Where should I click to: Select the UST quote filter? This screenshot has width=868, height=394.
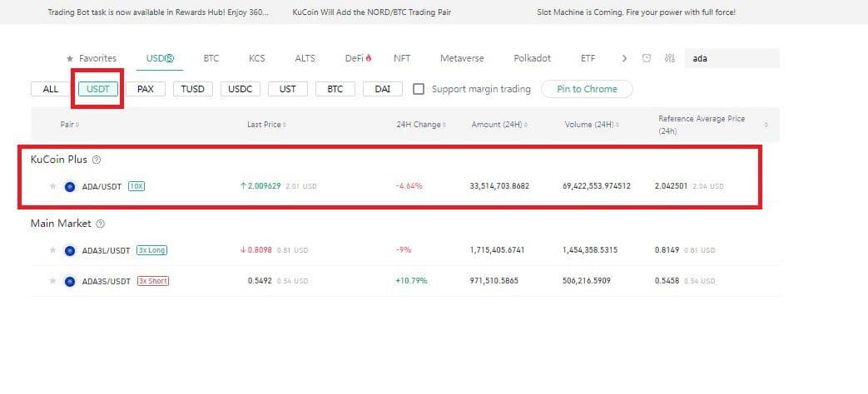288,89
